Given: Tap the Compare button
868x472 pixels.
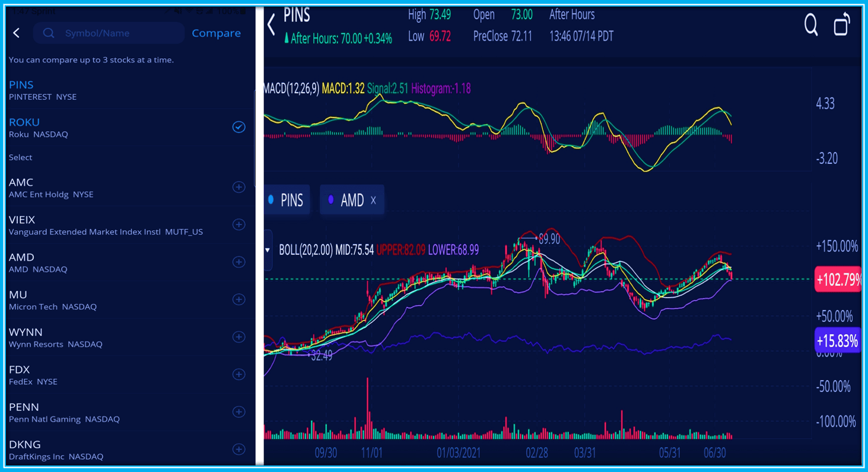Looking at the screenshot, I should click(216, 33).
